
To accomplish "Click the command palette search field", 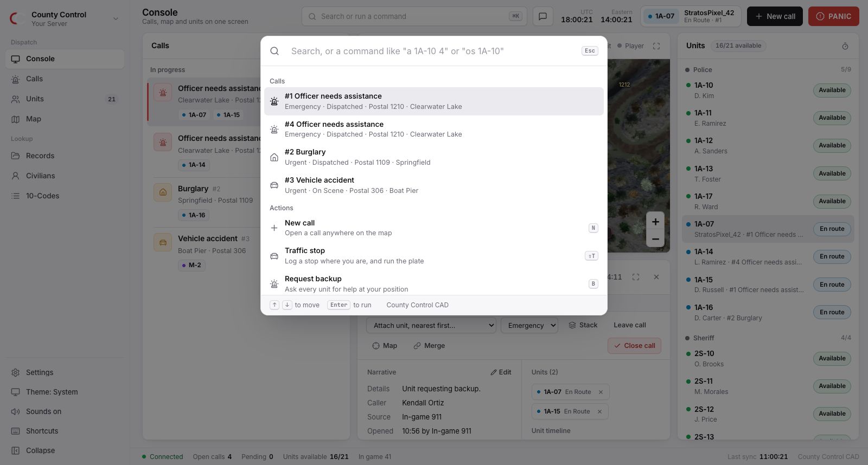I will (433, 51).
